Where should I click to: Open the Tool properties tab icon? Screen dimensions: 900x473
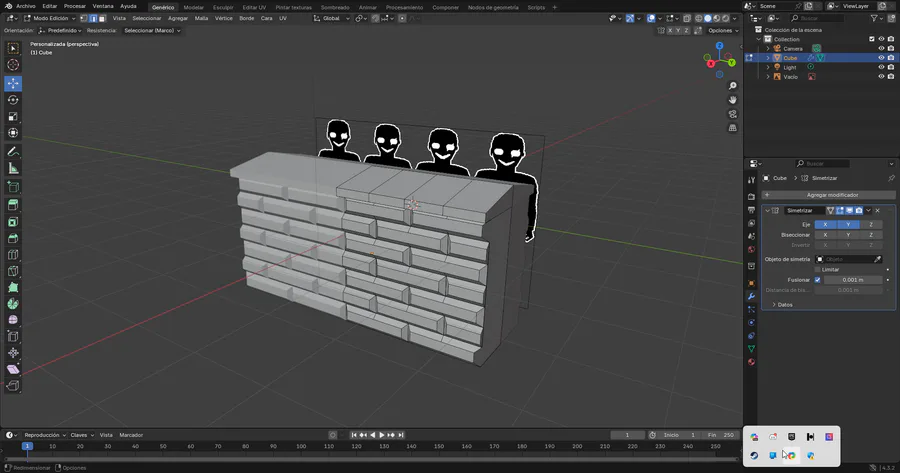tap(751, 180)
